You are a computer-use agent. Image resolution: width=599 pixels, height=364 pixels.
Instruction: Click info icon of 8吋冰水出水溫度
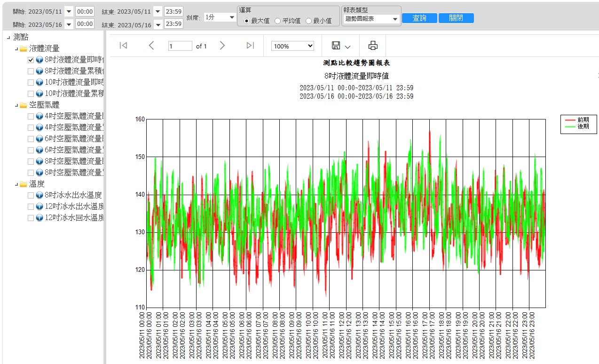(39, 195)
